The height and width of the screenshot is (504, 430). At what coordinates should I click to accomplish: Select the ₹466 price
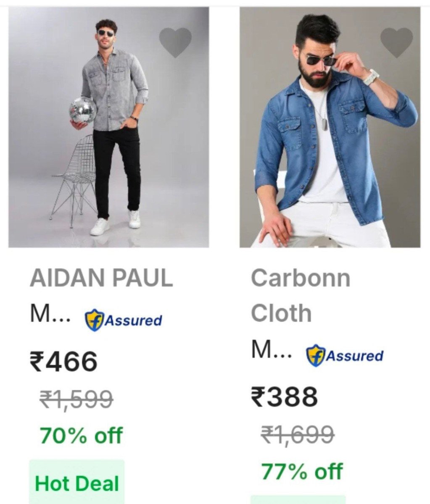pyautogui.click(x=63, y=362)
